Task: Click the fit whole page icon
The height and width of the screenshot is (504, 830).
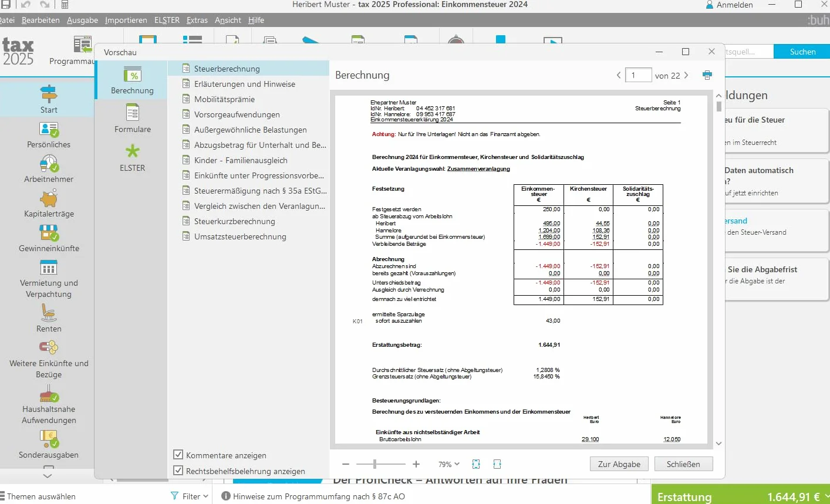Action: pyautogui.click(x=476, y=464)
